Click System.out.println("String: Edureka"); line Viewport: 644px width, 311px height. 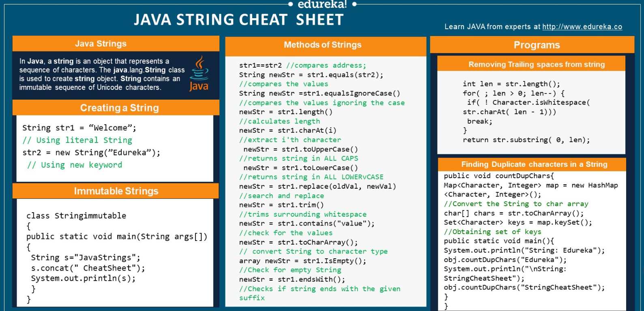524,251
